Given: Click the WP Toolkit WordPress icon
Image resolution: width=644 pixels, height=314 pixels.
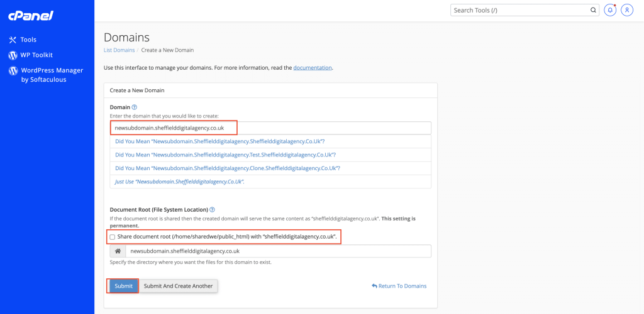Looking at the screenshot, I should 13,55.
